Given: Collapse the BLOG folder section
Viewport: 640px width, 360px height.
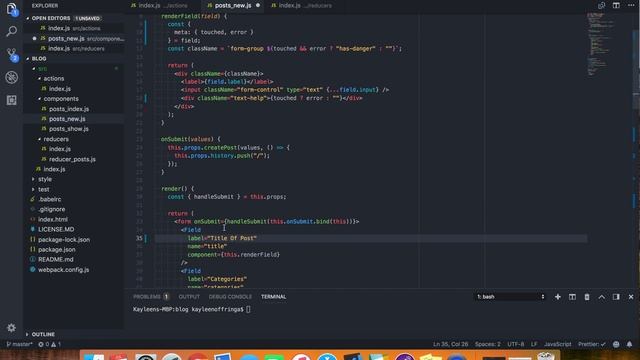Looking at the screenshot, I should tap(28, 58).
